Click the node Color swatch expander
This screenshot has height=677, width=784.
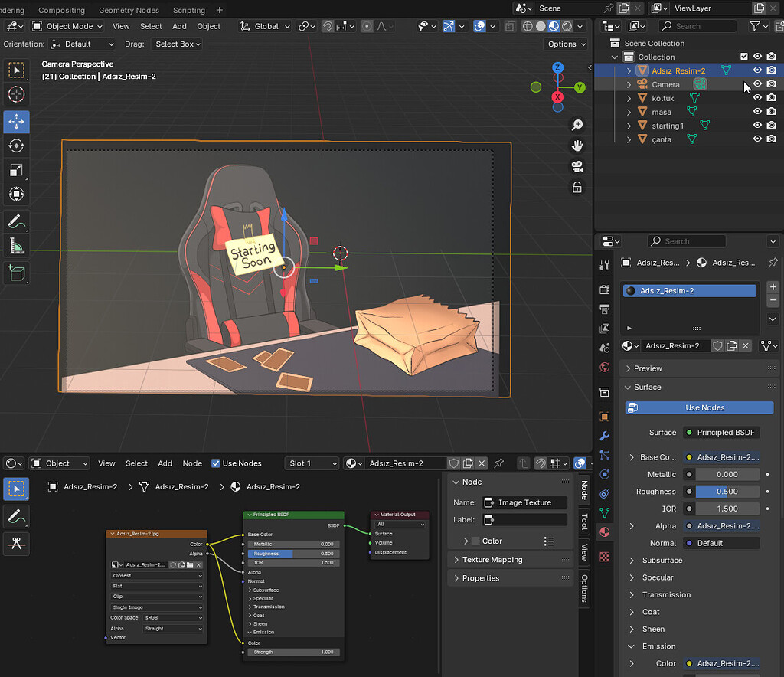point(466,541)
